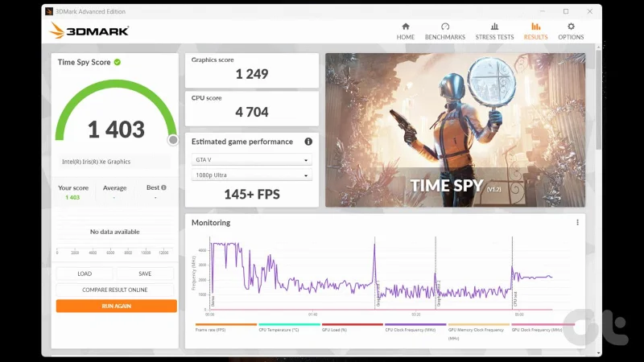Click the 145+ FPS estimate

252,194
